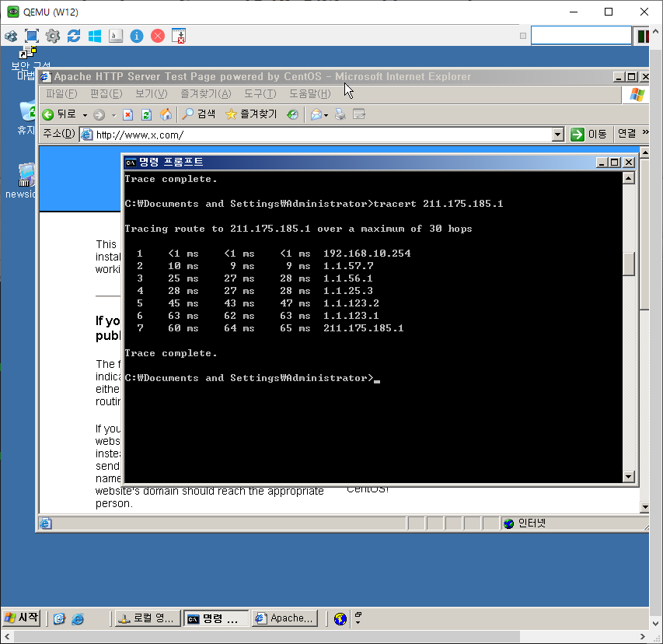Click the Stop icon in Internet Explorer toolbar
This screenshot has height=644, width=663.
127,114
